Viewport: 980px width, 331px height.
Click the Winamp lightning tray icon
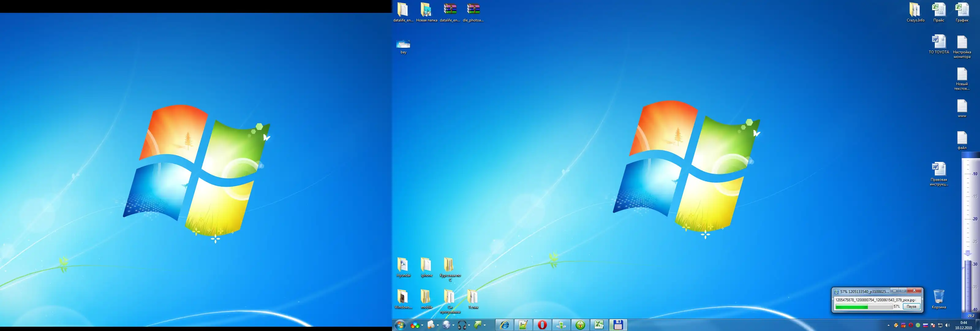(896, 325)
